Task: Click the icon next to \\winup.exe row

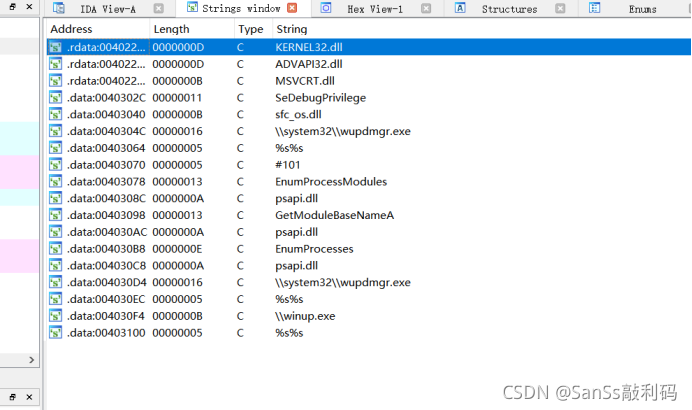Action: pos(56,315)
